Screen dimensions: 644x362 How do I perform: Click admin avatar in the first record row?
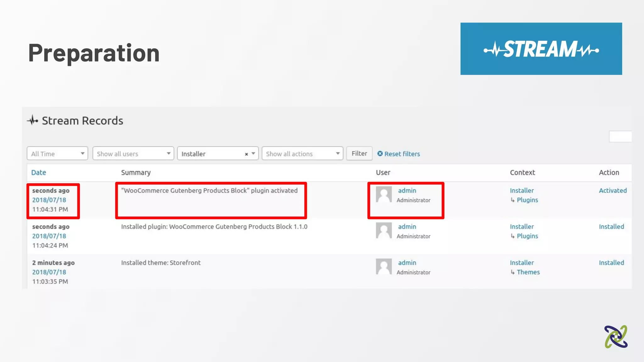[384, 195]
